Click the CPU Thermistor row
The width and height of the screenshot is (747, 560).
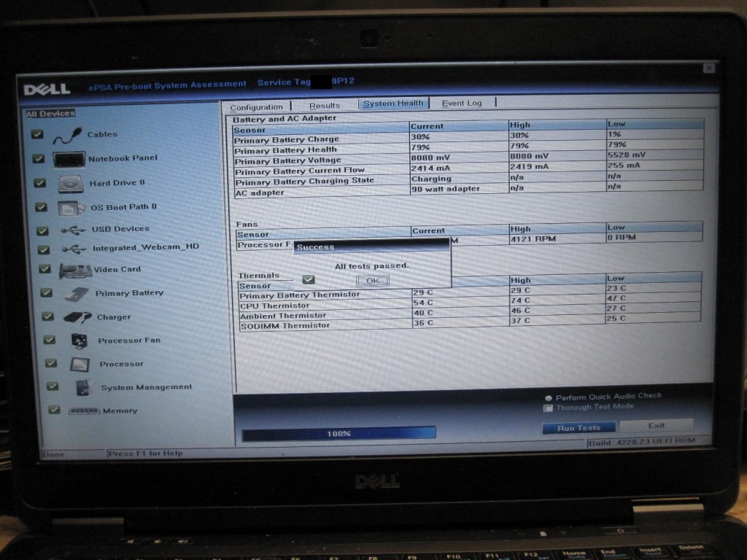click(470, 303)
